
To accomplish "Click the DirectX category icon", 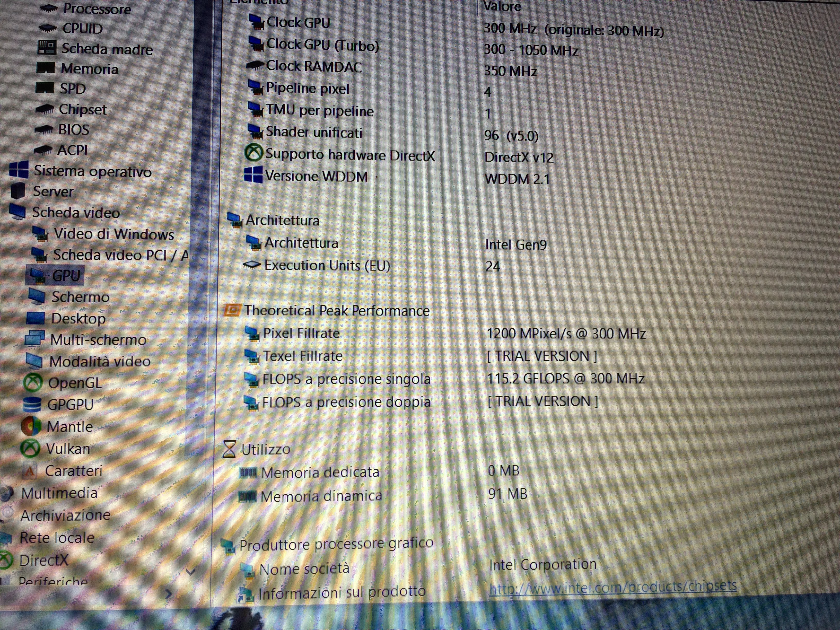I will coord(6,561).
